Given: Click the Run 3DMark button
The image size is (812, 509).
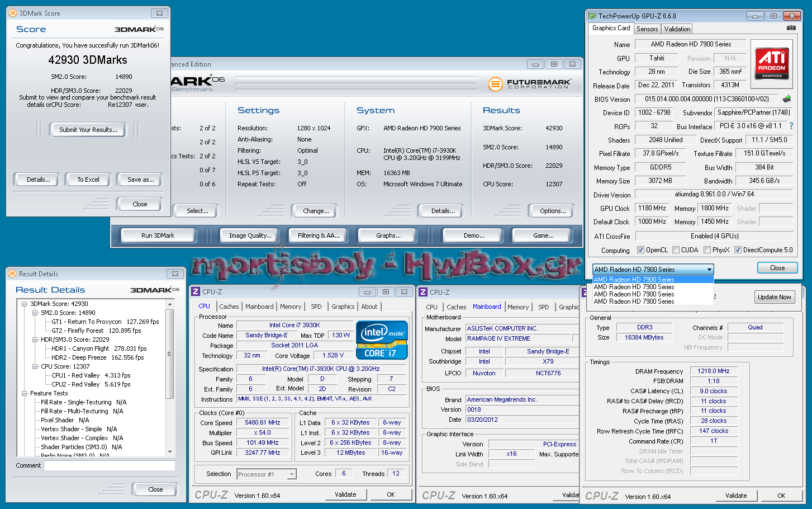Looking at the screenshot, I should point(158,235).
